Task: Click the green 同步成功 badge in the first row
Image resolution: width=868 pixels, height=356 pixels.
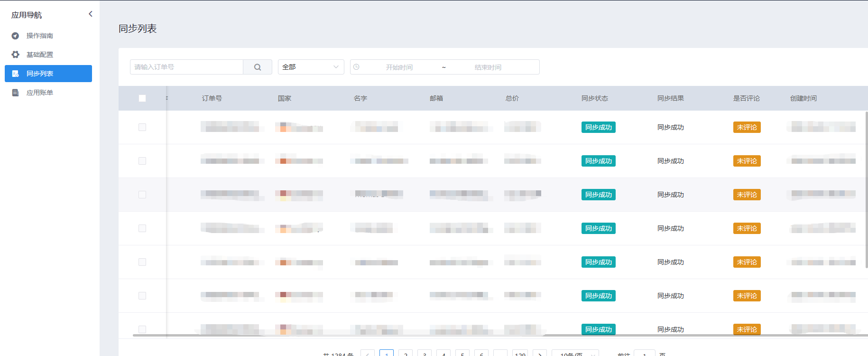Action: point(599,127)
